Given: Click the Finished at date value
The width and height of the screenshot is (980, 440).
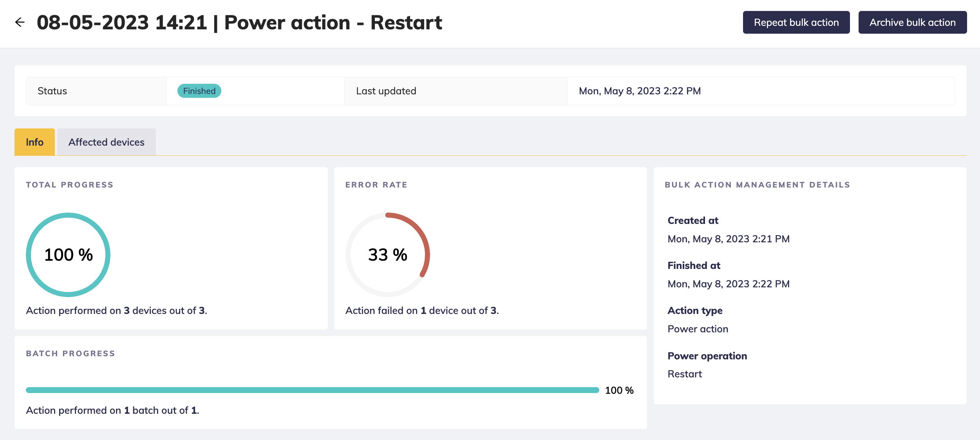Looking at the screenshot, I should point(728,284).
